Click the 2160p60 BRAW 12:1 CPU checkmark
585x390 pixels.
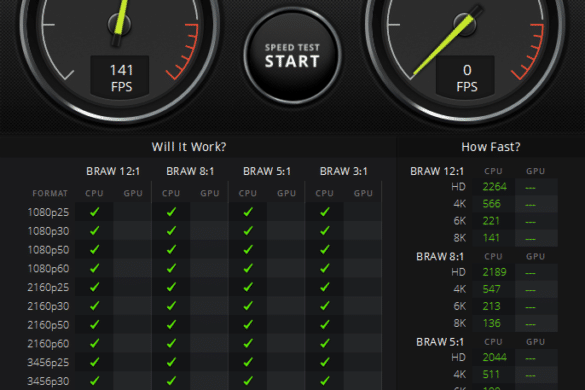[94, 343]
